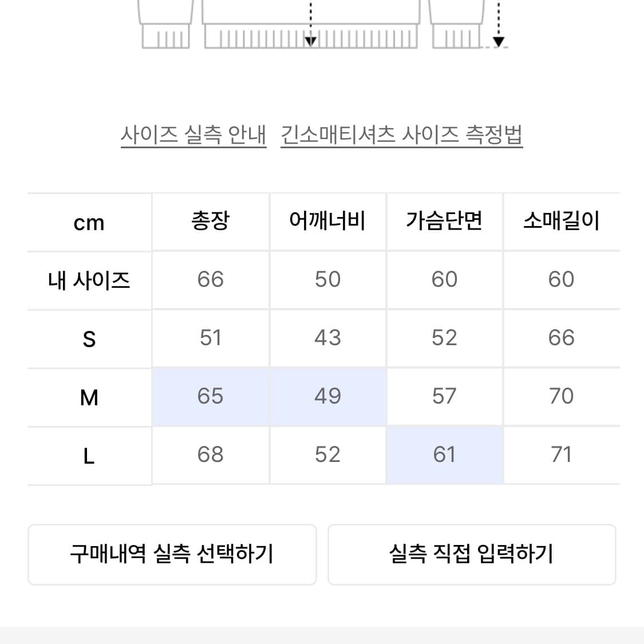Click the 66 sleeve length cell for size S
This screenshot has width=644, height=644.
[x=562, y=338]
